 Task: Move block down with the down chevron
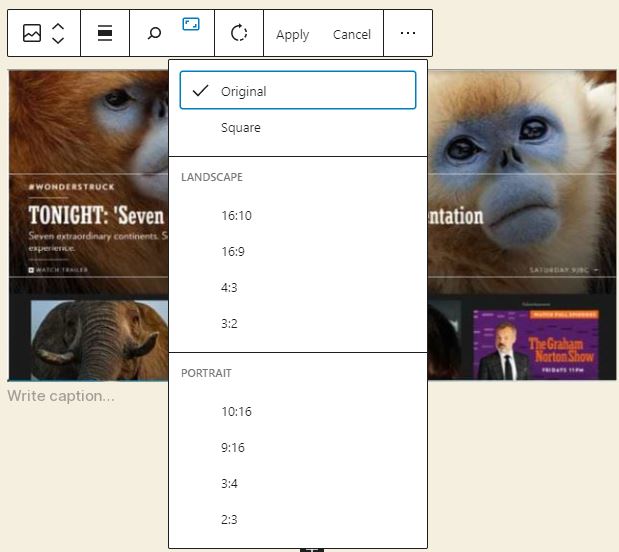click(58, 39)
